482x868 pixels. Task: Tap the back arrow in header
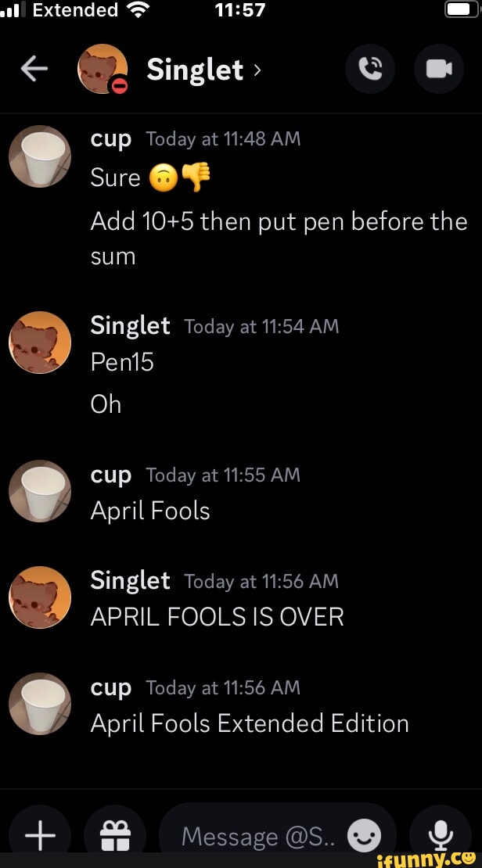coord(33,70)
